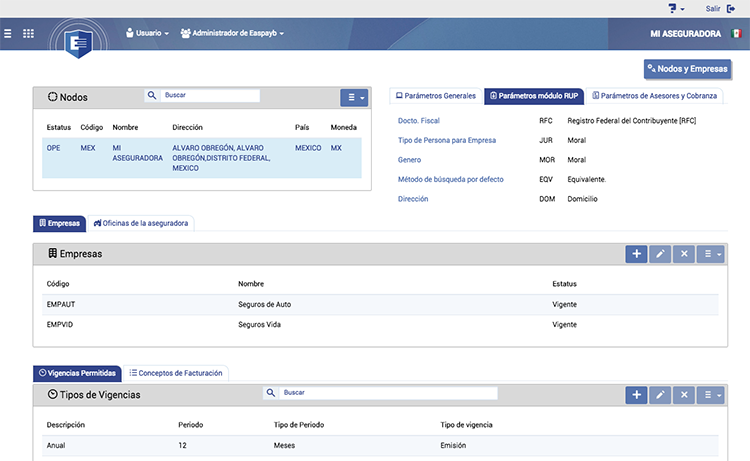Viewport: 750px width, 461px height.
Task: Click the Genero parameter link
Action: [x=409, y=160]
